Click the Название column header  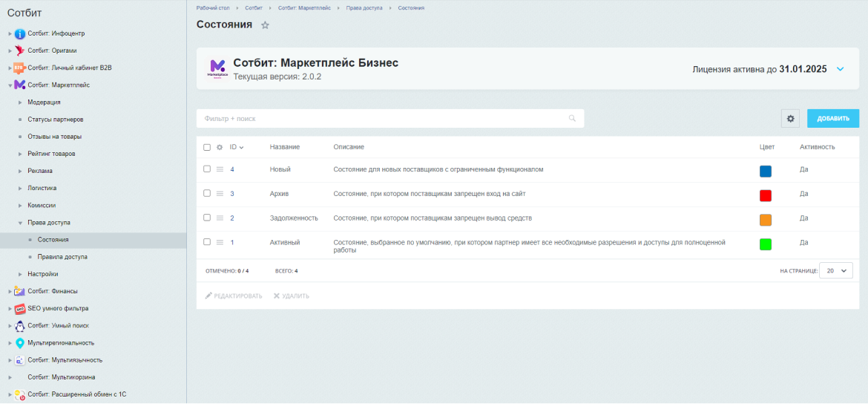click(285, 147)
